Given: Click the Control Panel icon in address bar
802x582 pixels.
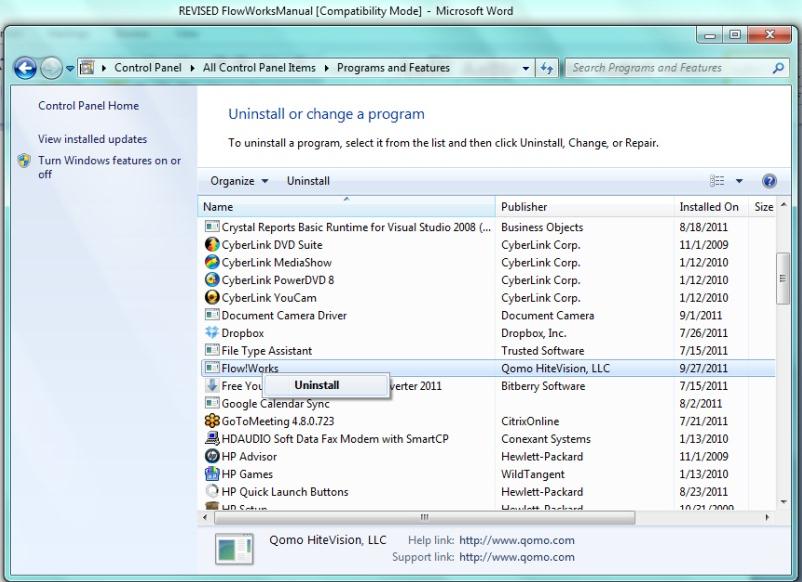Looking at the screenshot, I should 87,68.
